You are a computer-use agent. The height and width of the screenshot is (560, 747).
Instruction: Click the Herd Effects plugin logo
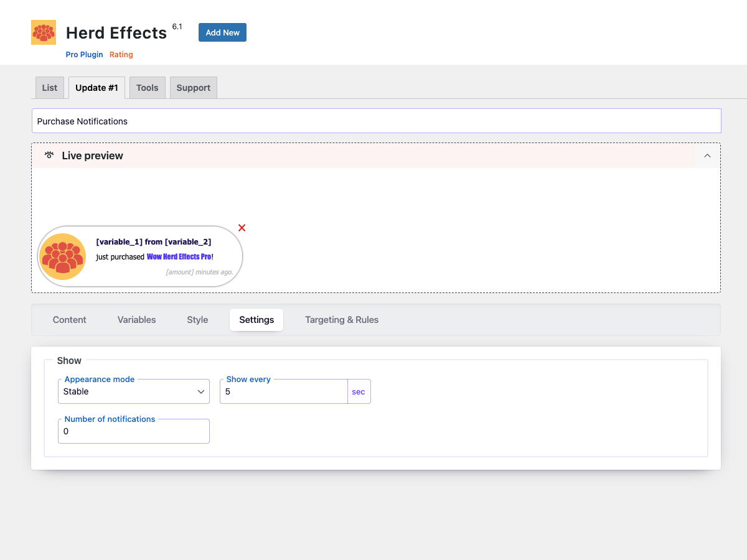(44, 32)
